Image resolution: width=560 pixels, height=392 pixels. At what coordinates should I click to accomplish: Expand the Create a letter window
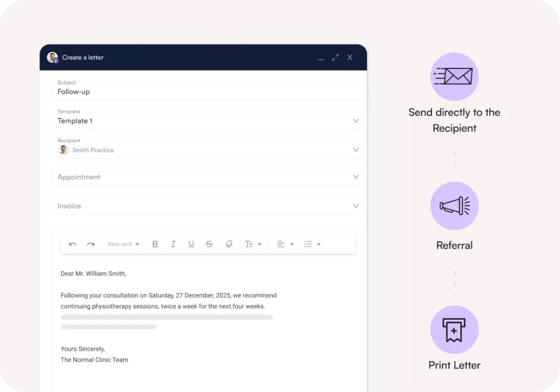335,57
